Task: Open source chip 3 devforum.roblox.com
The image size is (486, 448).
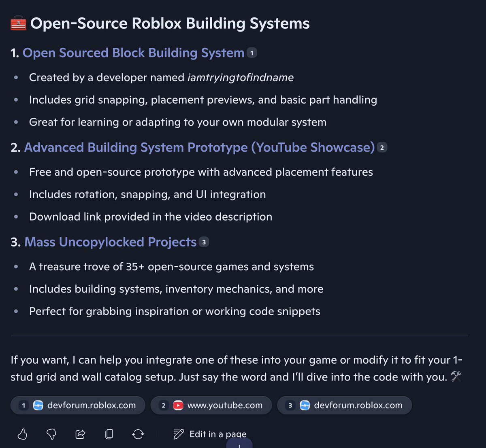Action: tap(344, 405)
